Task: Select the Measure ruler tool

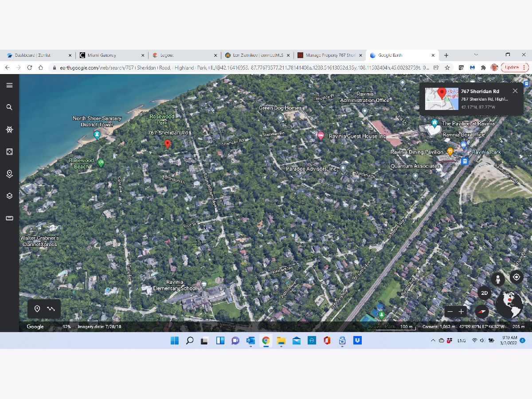Action: tap(9, 218)
